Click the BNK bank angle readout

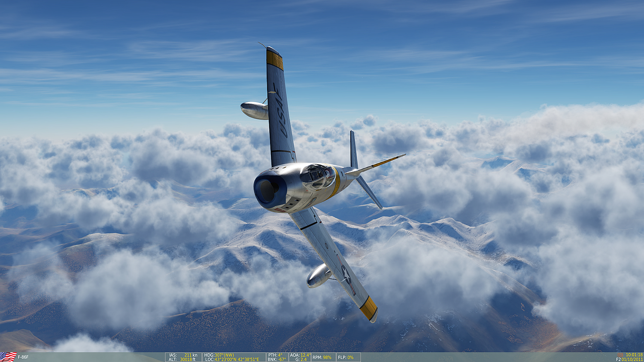click(277, 359)
